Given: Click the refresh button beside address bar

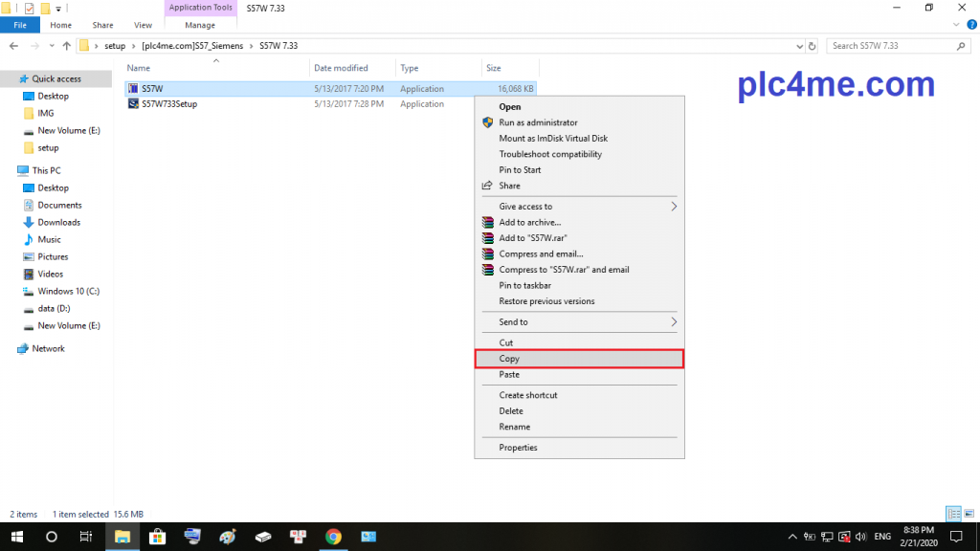Looking at the screenshot, I should pyautogui.click(x=813, y=46).
